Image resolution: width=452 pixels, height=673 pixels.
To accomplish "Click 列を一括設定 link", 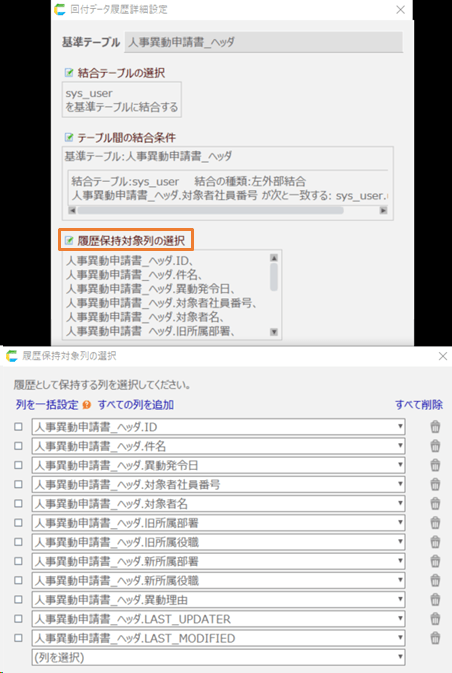I will (47, 405).
